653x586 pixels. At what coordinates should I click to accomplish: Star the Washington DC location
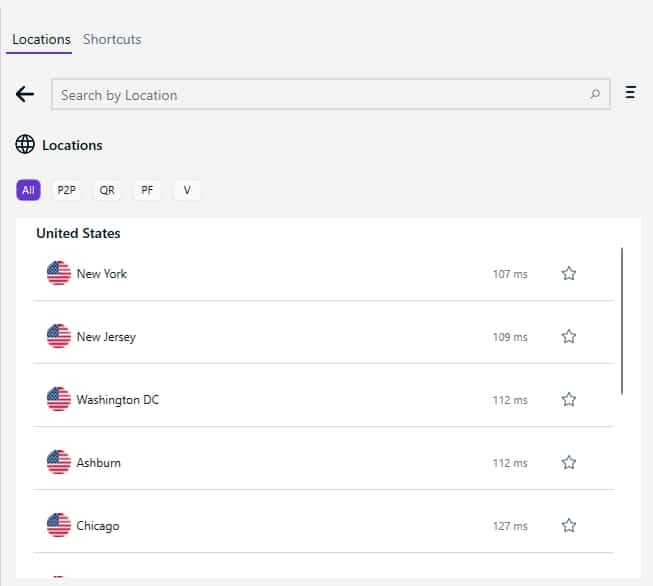[569, 400]
